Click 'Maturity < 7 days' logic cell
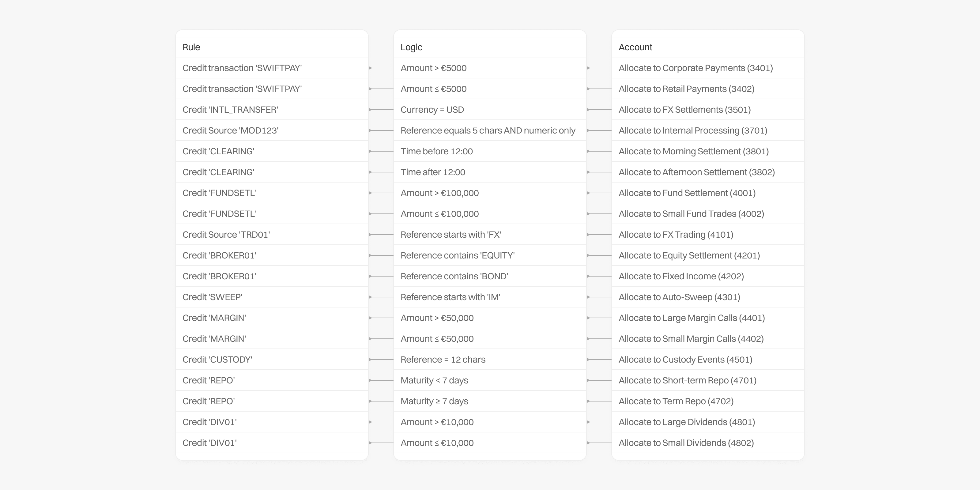 (x=434, y=380)
